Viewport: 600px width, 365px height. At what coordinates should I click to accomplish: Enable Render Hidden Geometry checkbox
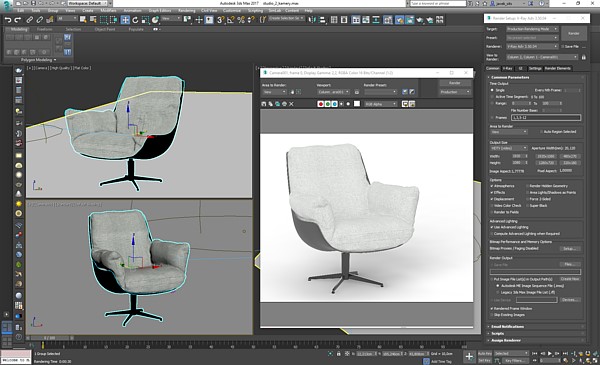click(x=527, y=186)
